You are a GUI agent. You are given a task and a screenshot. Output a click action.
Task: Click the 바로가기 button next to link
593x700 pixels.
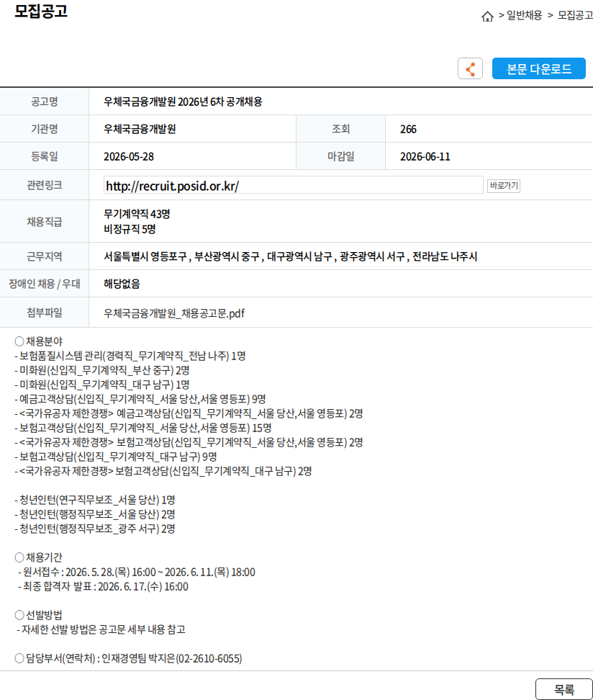tap(504, 186)
